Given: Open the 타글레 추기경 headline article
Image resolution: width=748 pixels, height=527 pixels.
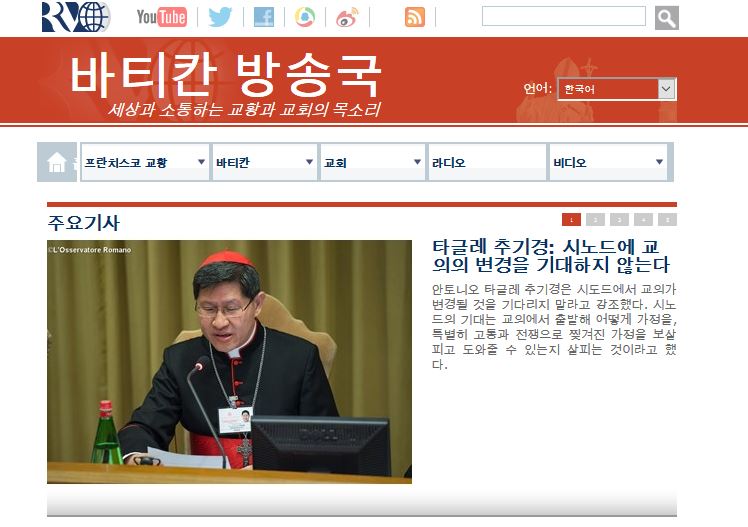Looking at the screenshot, I should (551, 256).
